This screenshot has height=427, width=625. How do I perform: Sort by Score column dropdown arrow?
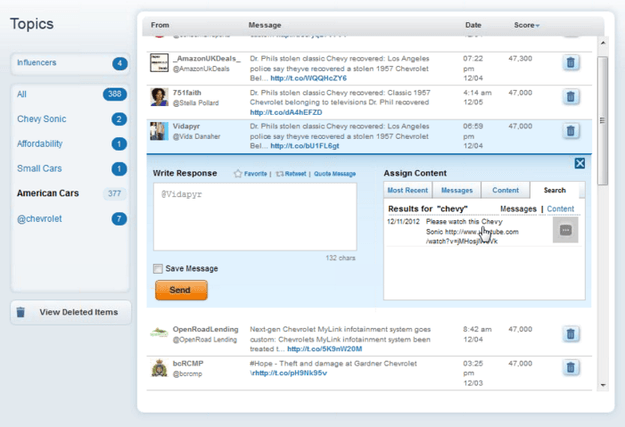pyautogui.click(x=537, y=26)
